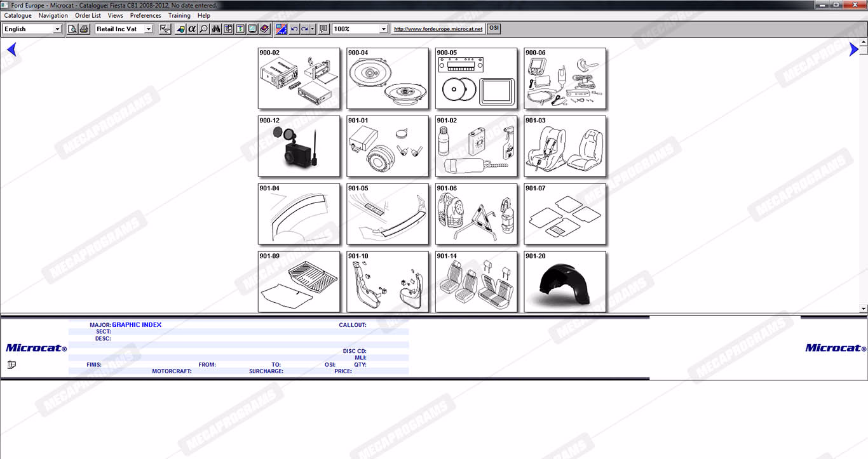This screenshot has height=459, width=868.
Task: Open the Retail Inc Vat price dropdown
Action: click(149, 29)
